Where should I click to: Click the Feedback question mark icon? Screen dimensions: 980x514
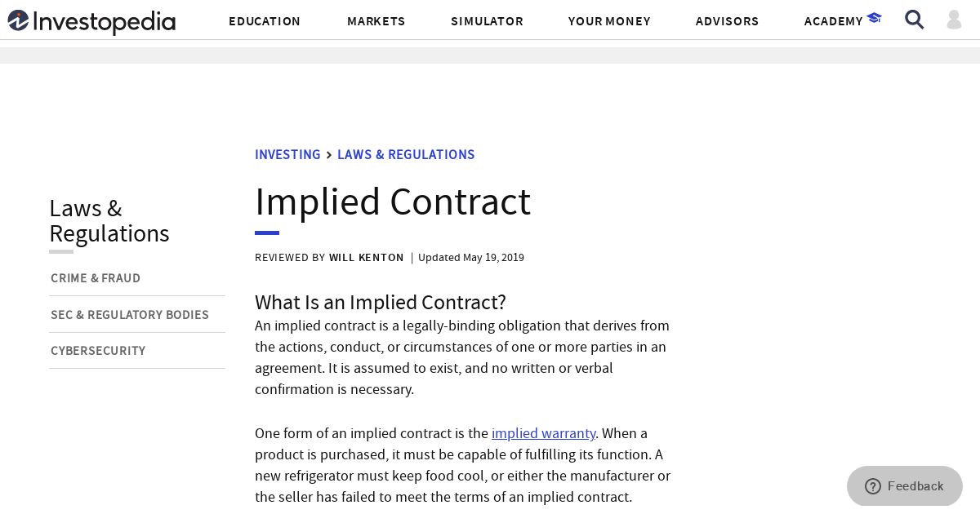click(873, 486)
